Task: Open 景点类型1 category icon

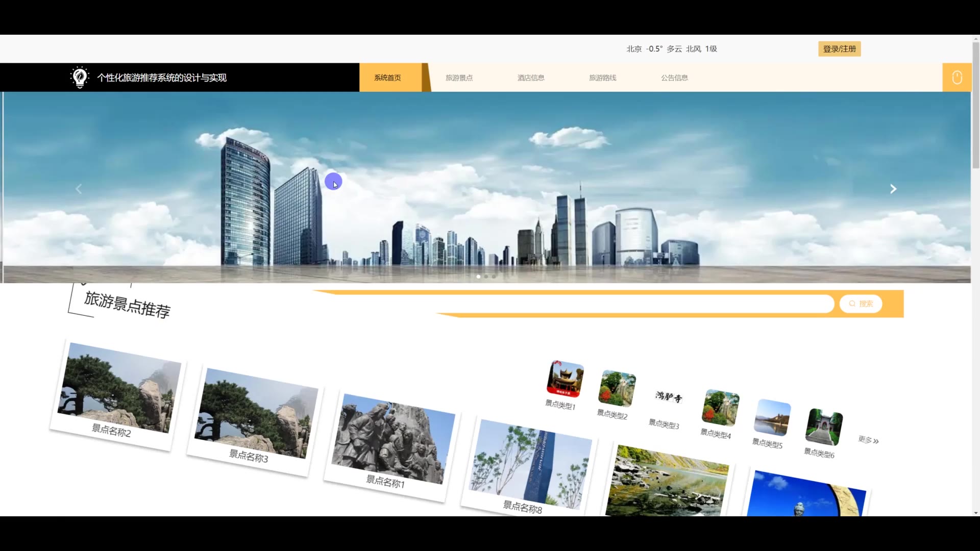Action: [x=565, y=380]
